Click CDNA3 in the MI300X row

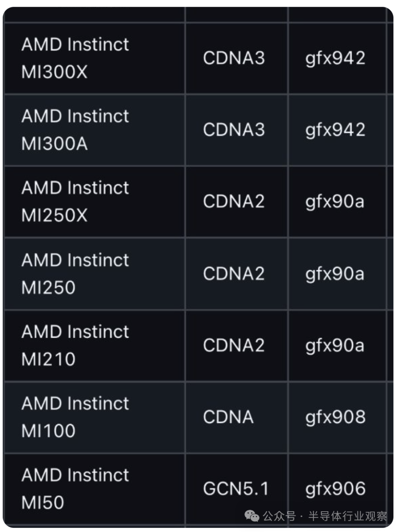click(x=234, y=58)
